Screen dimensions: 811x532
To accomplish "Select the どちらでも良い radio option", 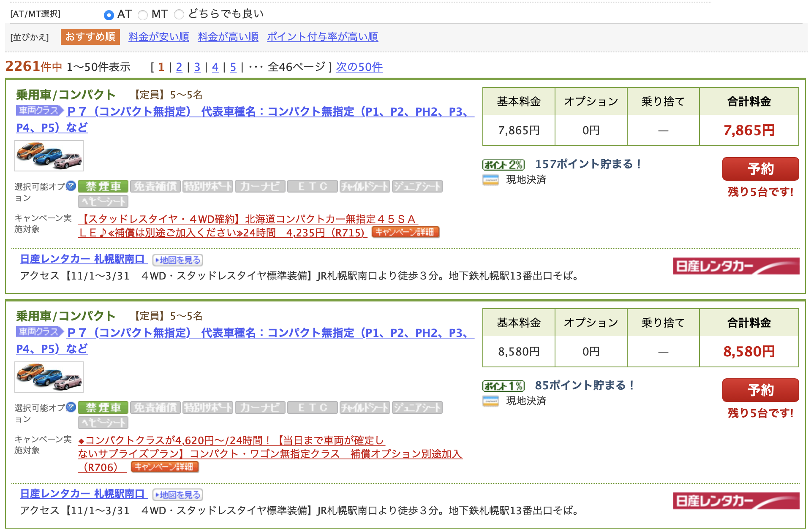I will (179, 15).
